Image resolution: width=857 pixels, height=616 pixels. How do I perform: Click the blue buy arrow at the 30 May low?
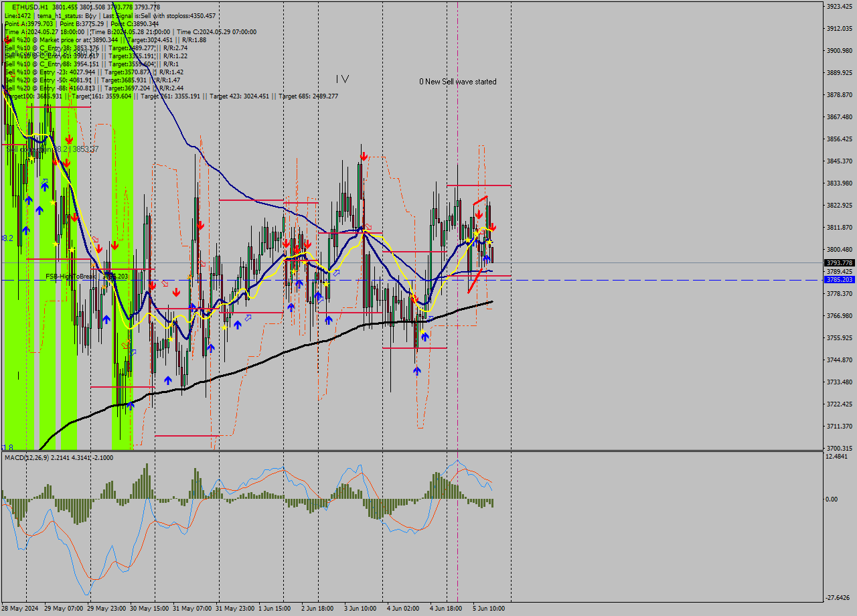131,404
